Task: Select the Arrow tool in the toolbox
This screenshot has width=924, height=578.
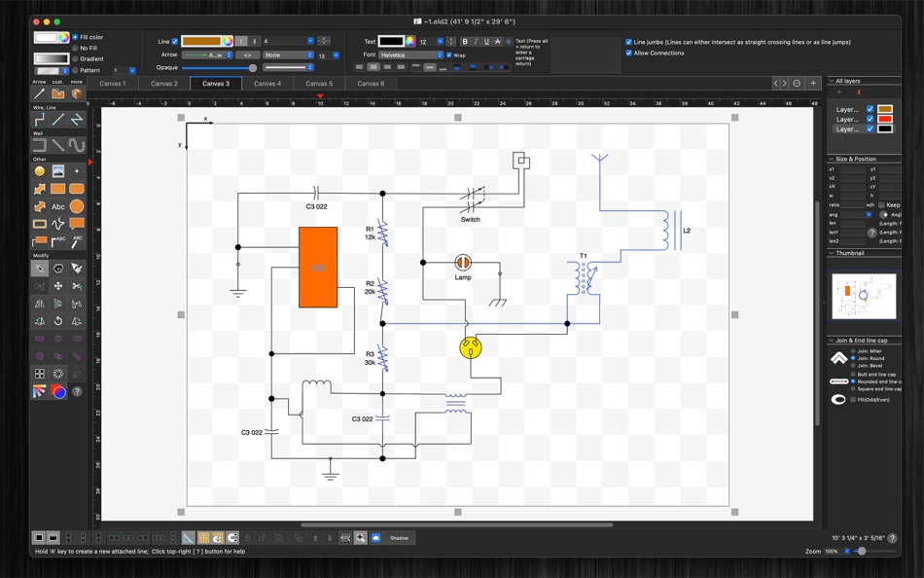Action: 40,93
